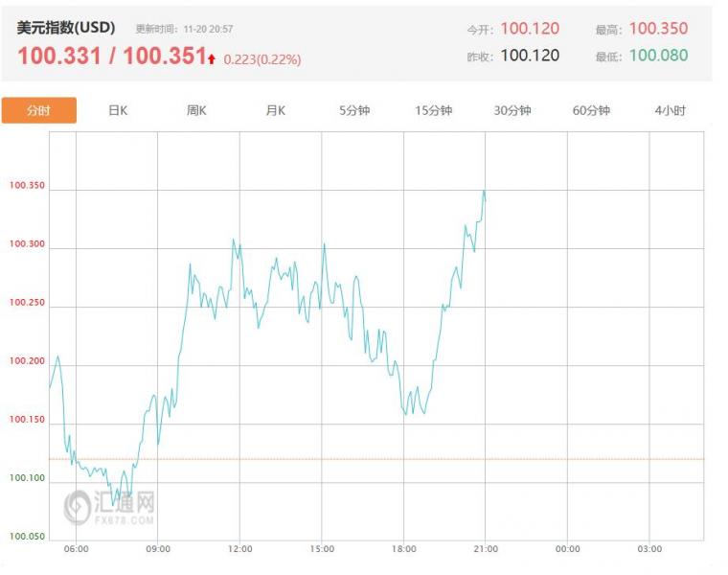728x575 pixels.
Task: Open the 周K weekly chart tab
Action: point(196,110)
